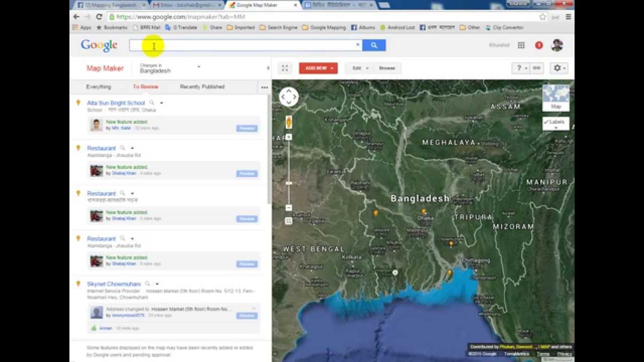This screenshot has height=362, width=644.
Task: Open the Chrome menu
Action: click(x=568, y=17)
